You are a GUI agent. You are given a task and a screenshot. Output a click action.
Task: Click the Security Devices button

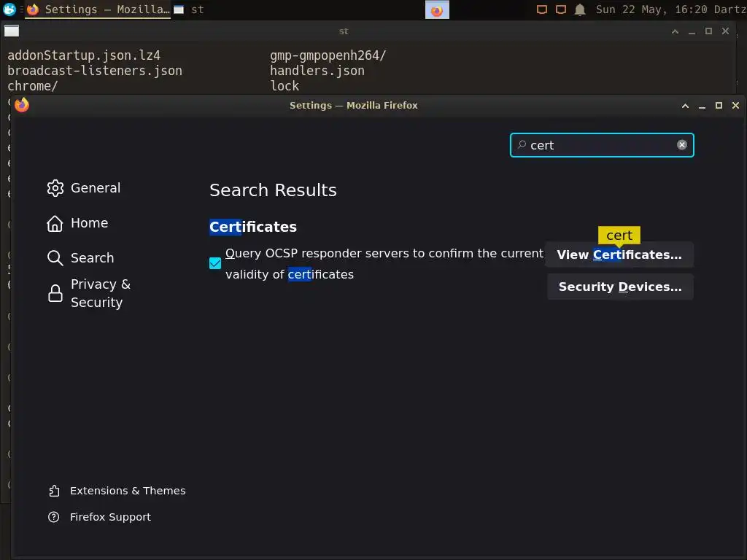[620, 287]
